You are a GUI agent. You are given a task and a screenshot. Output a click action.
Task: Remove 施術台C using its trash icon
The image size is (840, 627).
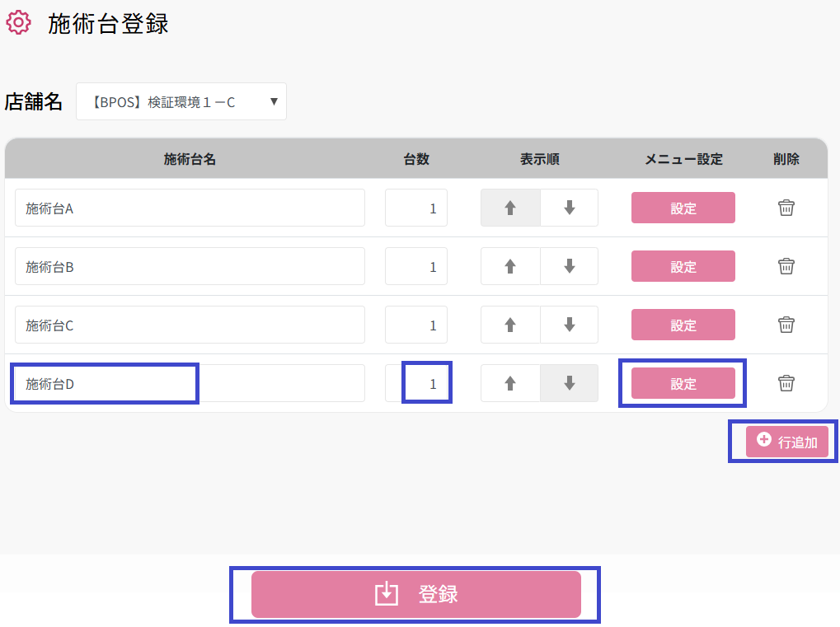pyautogui.click(x=786, y=325)
